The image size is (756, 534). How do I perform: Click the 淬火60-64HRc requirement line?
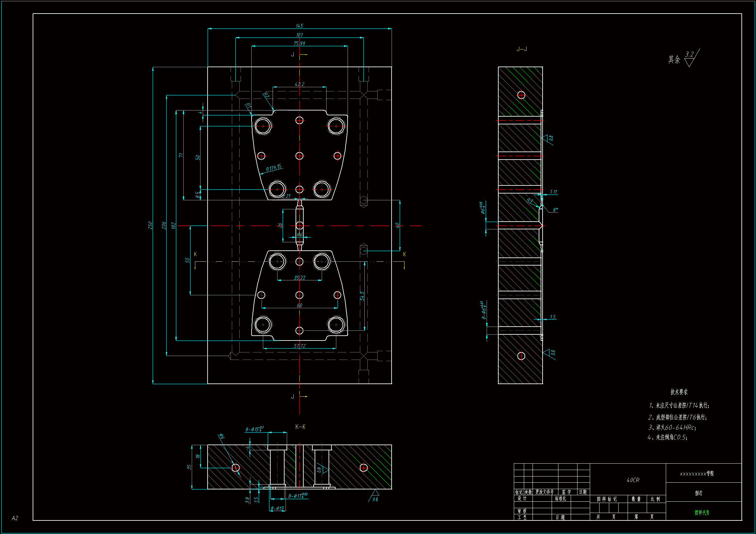[672, 427]
